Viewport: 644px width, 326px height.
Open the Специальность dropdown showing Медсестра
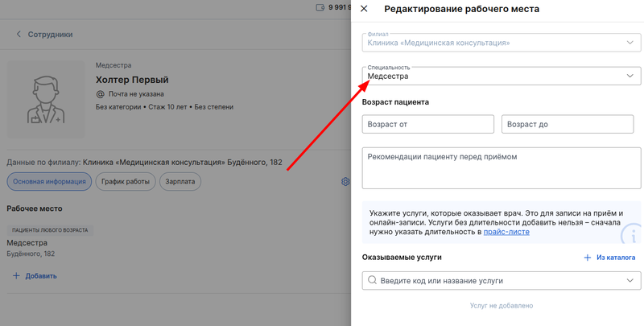(x=502, y=76)
